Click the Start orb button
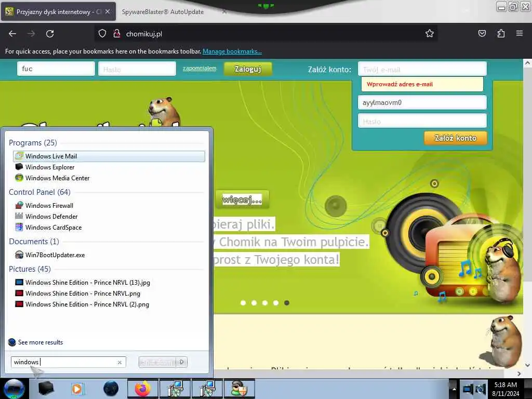 (x=14, y=389)
